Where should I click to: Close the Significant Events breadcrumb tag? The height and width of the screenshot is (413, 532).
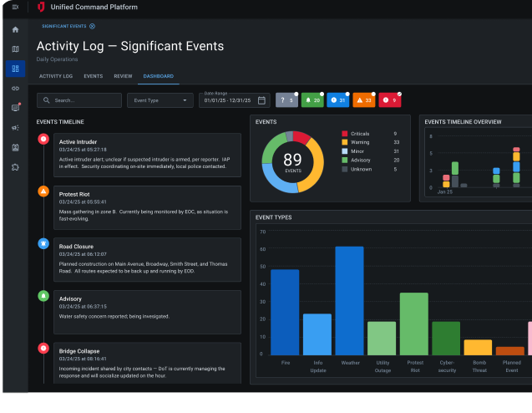pyautogui.click(x=92, y=26)
